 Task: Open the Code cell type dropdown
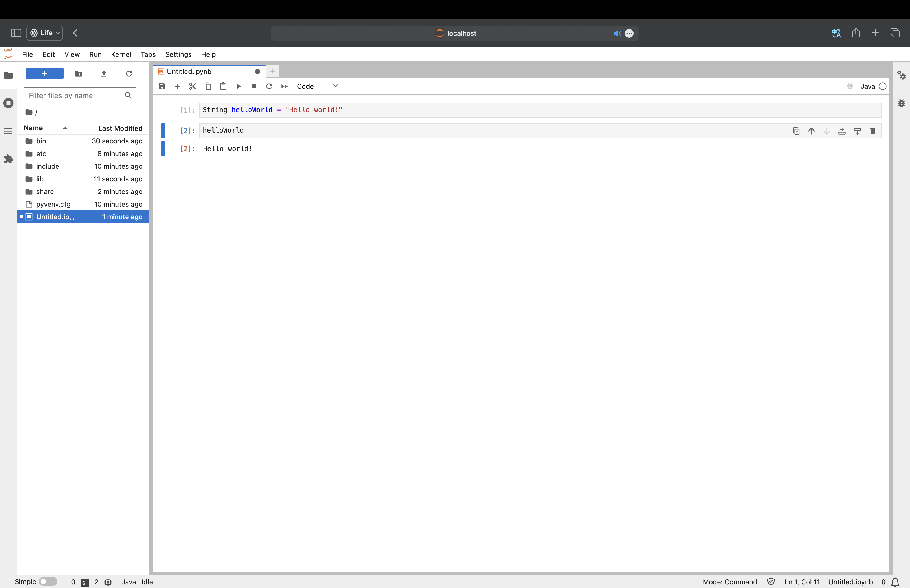point(317,86)
